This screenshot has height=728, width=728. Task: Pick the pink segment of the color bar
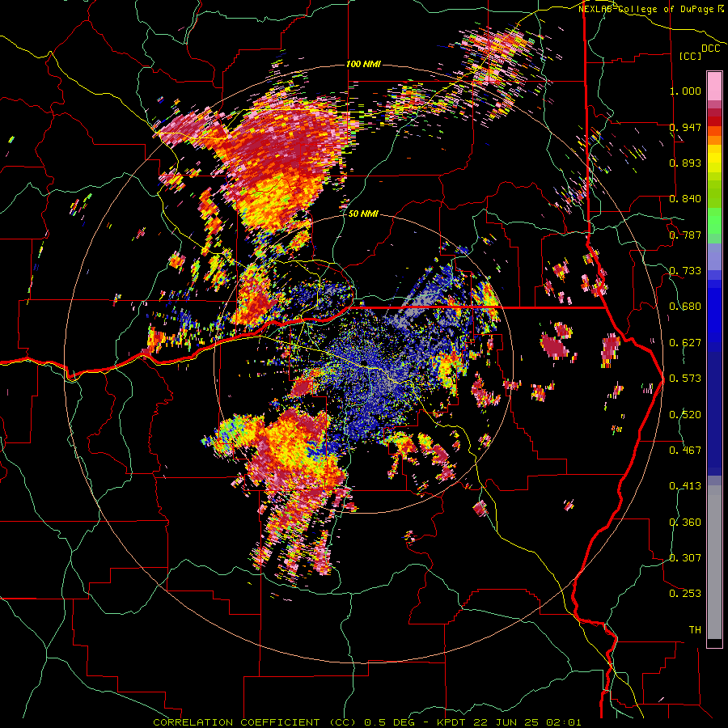(714, 86)
